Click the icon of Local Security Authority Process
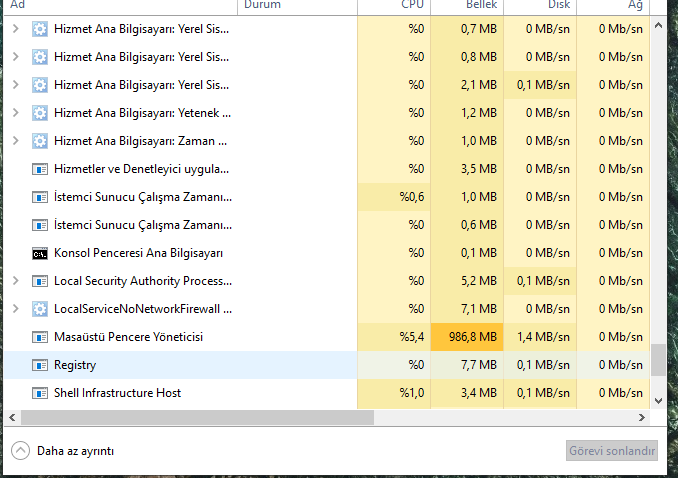 point(40,281)
